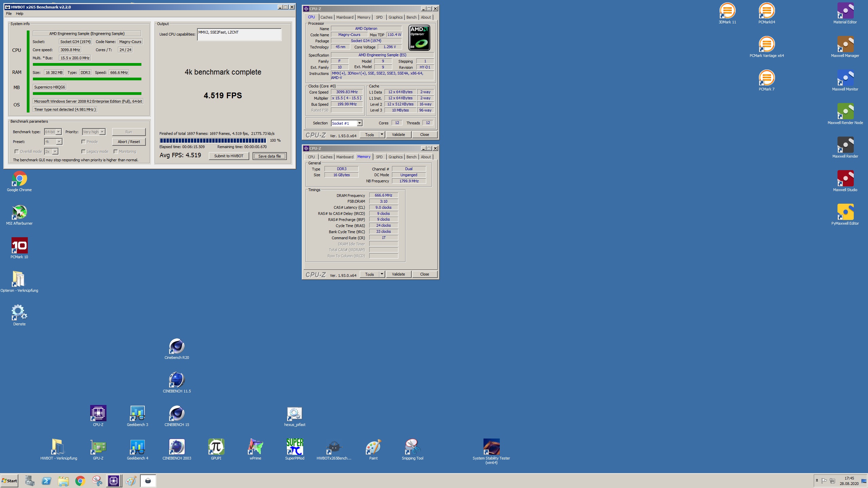This screenshot has height=488, width=868.
Task: Select the CPU-Z desktop shortcut icon
Action: coord(98,416)
